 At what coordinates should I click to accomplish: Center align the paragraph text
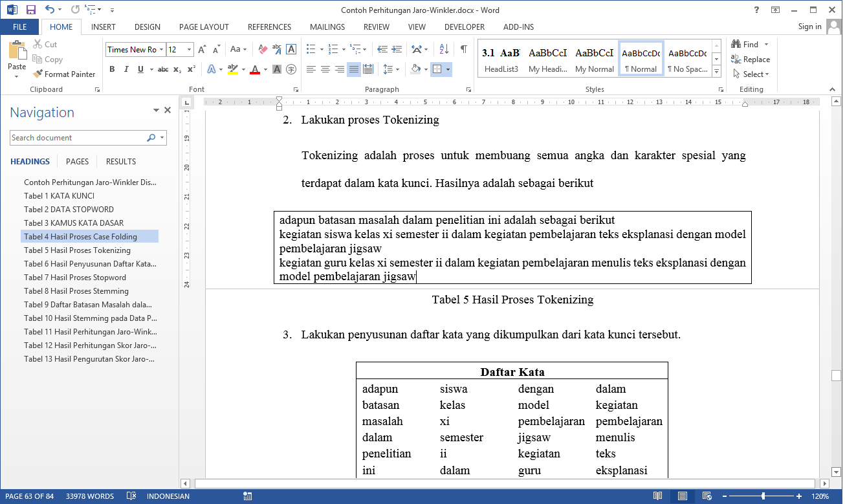point(325,69)
